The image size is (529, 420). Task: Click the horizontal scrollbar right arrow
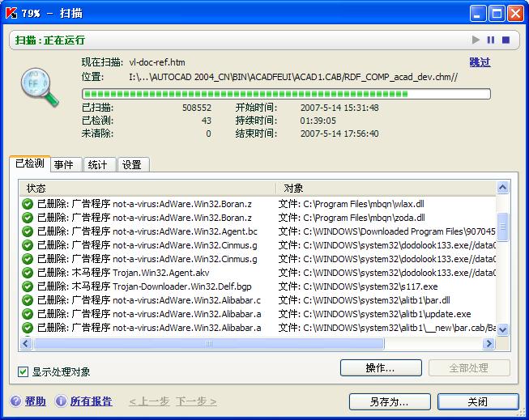(x=488, y=343)
